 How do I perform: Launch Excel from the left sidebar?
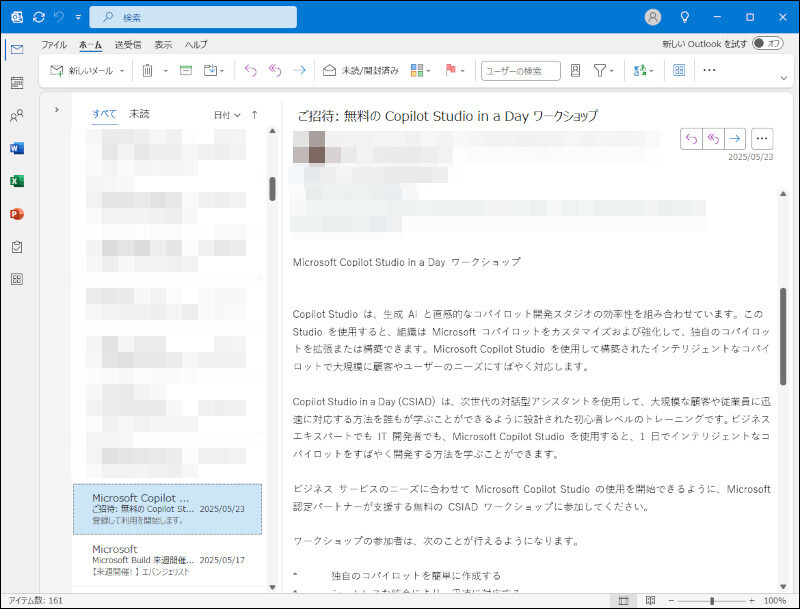pos(17,182)
